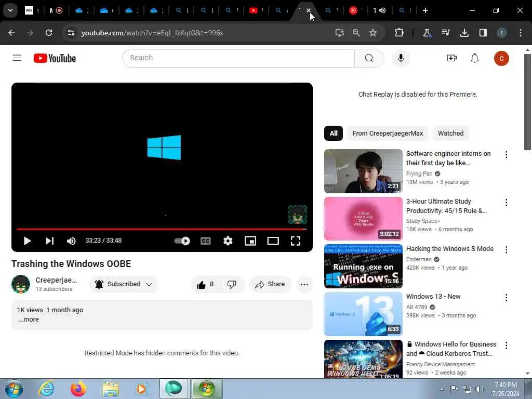Select the All filter chip
Image resolution: width=532 pixels, height=399 pixels.
coord(334,134)
